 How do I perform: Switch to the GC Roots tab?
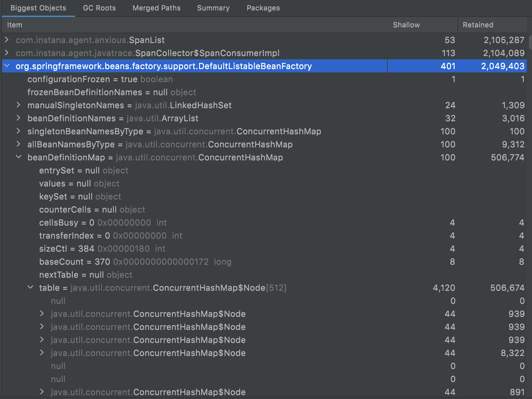pyautogui.click(x=99, y=8)
